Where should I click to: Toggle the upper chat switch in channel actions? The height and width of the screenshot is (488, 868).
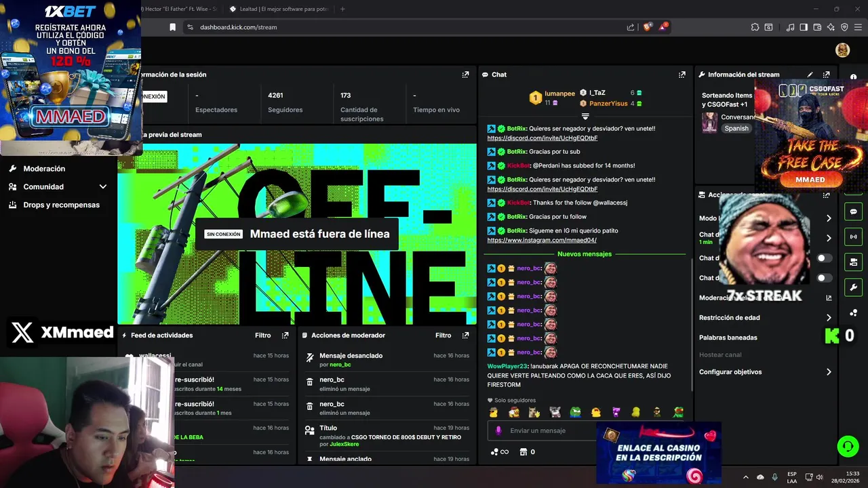point(824,258)
